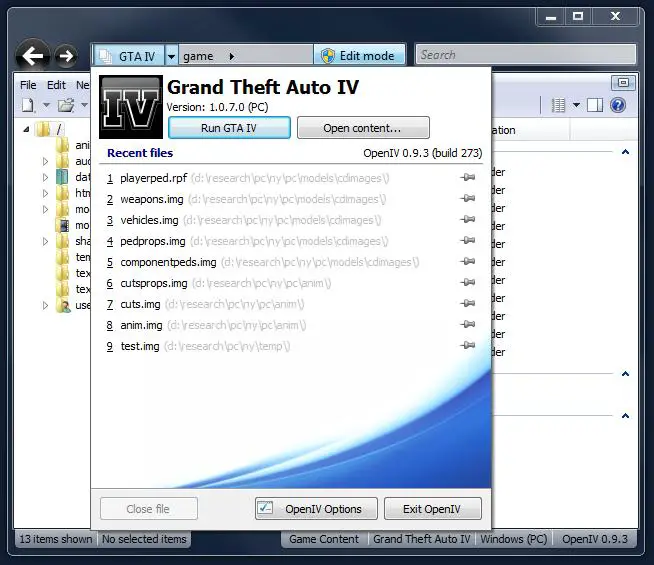Click the OpenIV Options button
The image size is (654, 565).
click(316, 508)
